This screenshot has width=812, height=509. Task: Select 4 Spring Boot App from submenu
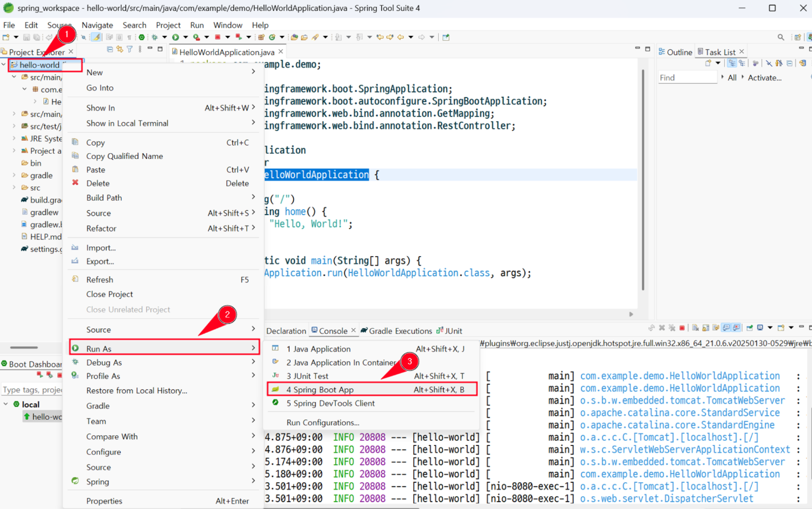(372, 389)
